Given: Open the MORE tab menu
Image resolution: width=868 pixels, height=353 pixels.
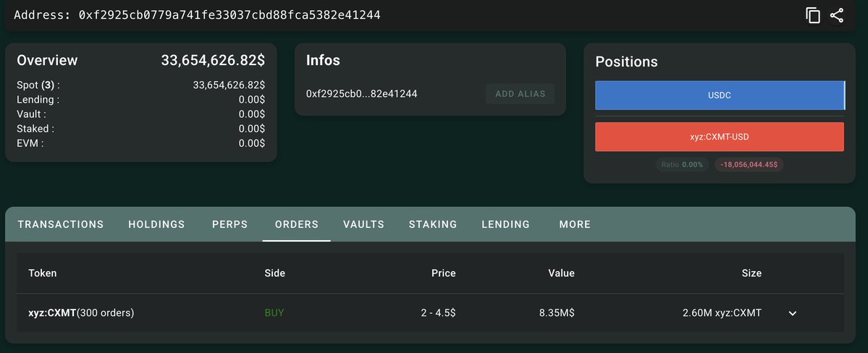Looking at the screenshot, I should pos(575,224).
